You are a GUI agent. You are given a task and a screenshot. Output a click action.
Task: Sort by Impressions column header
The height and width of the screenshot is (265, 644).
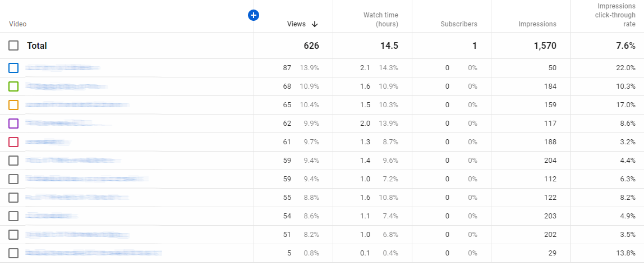pyautogui.click(x=537, y=24)
